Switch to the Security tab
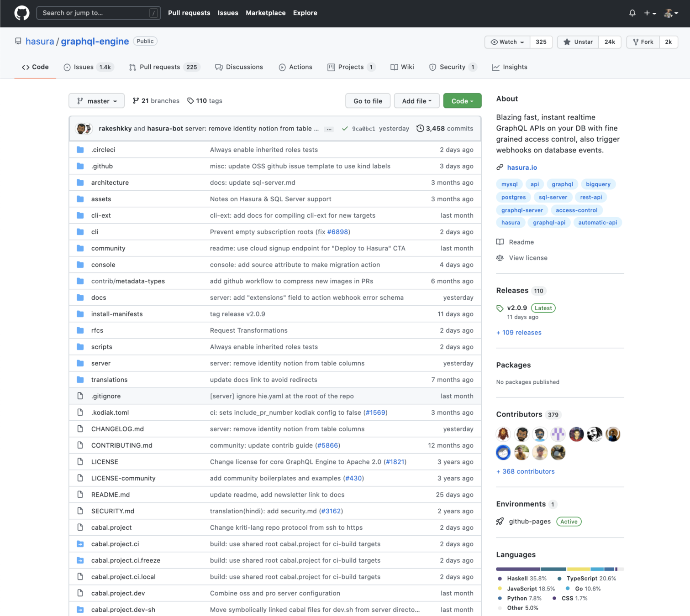Viewport: 690px width, 616px height. tap(453, 67)
